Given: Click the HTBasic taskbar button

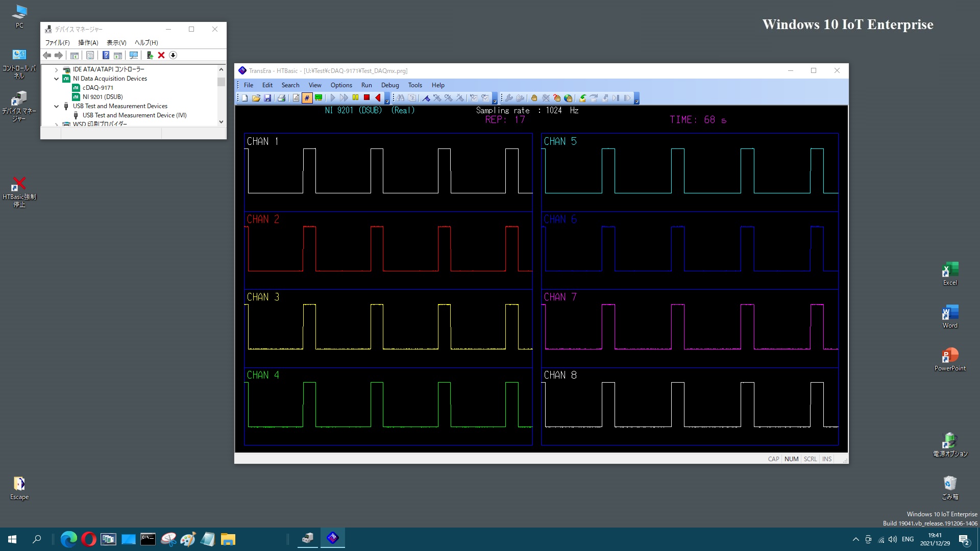Looking at the screenshot, I should 333,538.
